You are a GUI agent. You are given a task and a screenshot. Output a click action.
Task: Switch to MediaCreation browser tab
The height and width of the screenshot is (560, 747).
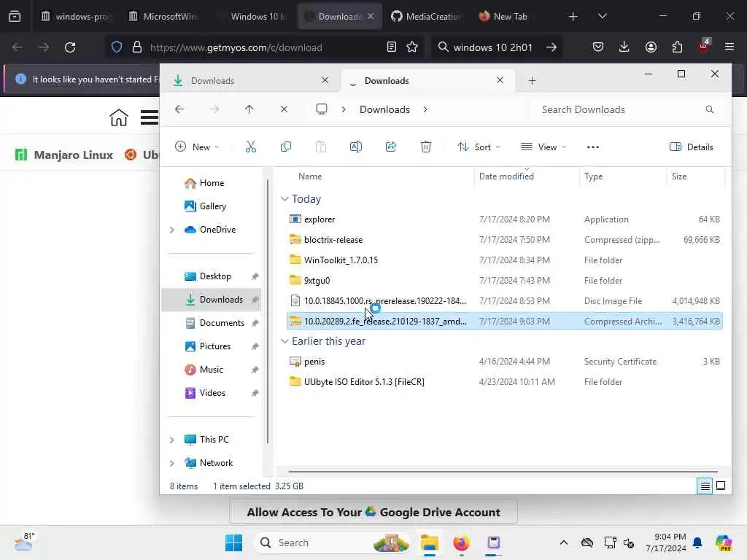click(x=425, y=16)
